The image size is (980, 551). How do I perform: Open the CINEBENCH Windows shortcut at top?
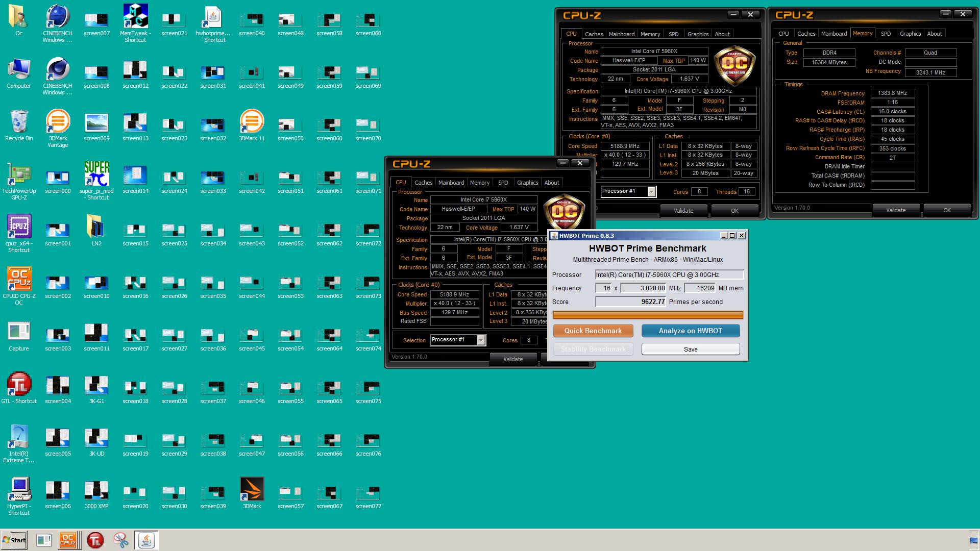coord(58,23)
